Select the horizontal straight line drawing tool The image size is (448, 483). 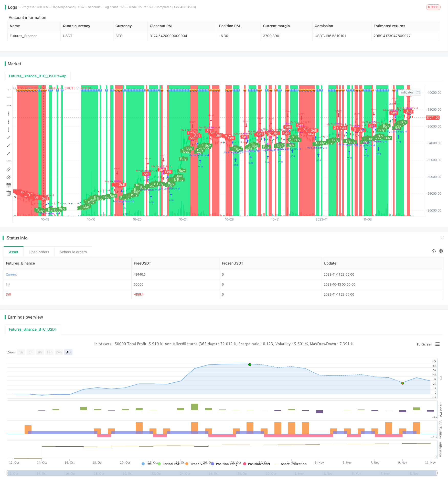[9, 90]
